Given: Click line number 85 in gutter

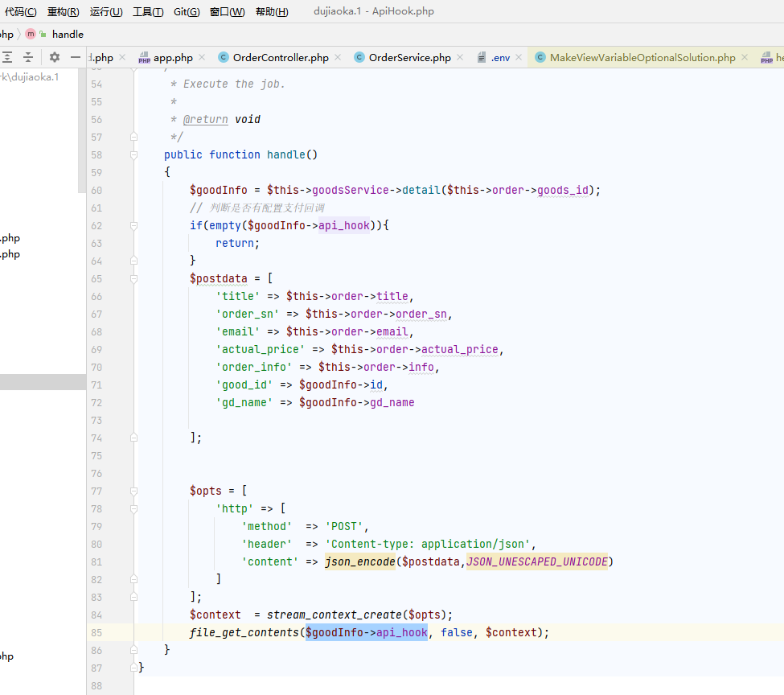Looking at the screenshot, I should tap(96, 632).
